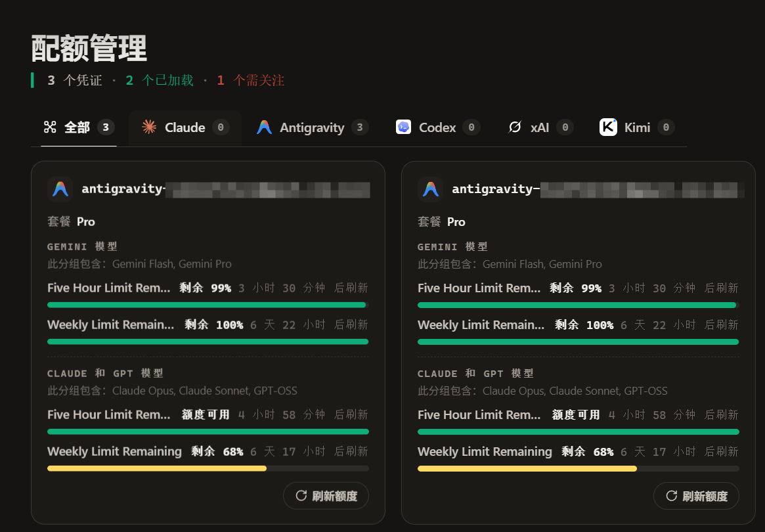This screenshot has width=765, height=532.
Task: Click right card 套餐 Pro label
Action: (441, 221)
